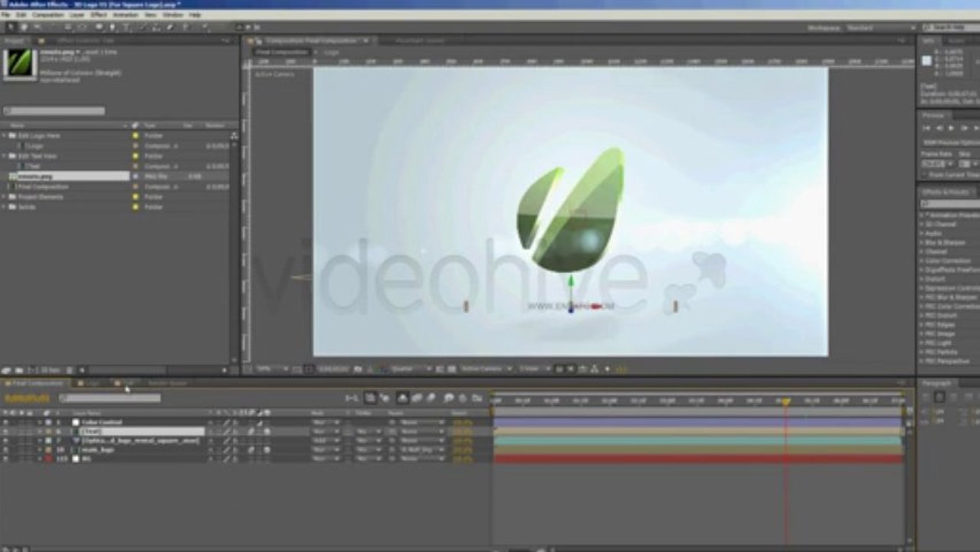Hide the BG layer
Image resolution: width=980 pixels, height=552 pixels.
6,459
